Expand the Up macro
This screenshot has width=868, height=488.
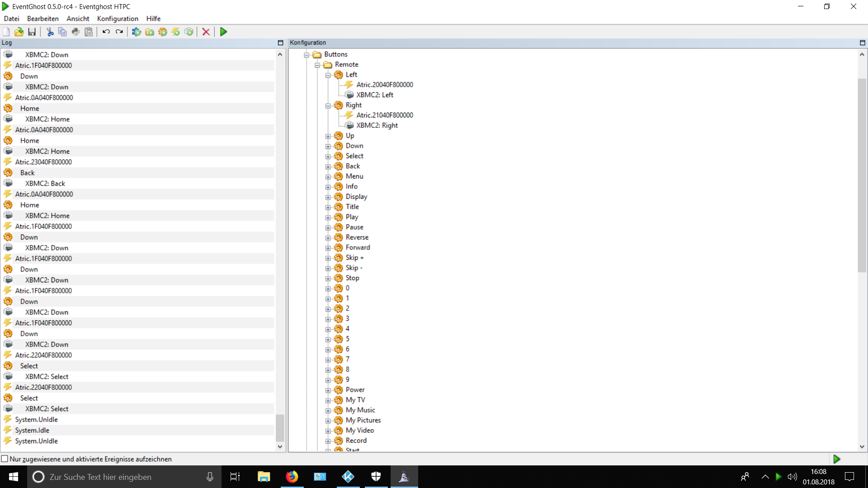[x=328, y=136]
